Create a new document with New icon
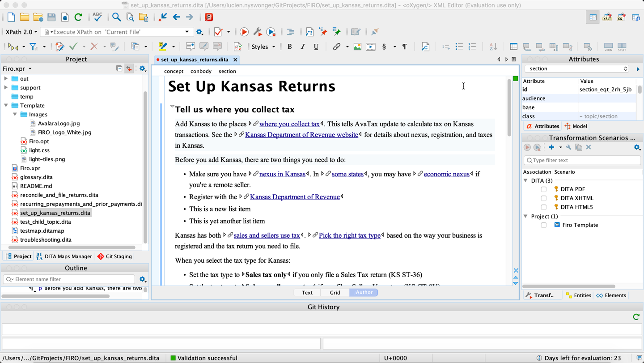 tap(11, 17)
